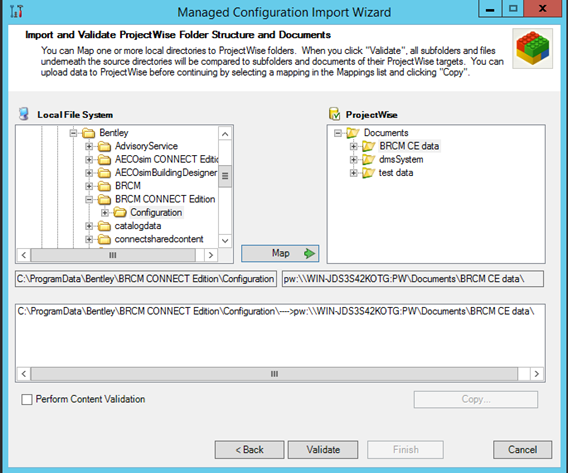Viewport: 568px width, 473px height.
Task: Click the catalogdata folder icon
Action: (x=104, y=226)
